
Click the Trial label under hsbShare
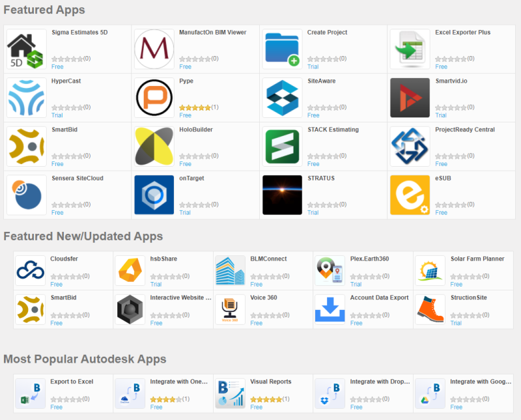pyautogui.click(x=156, y=285)
